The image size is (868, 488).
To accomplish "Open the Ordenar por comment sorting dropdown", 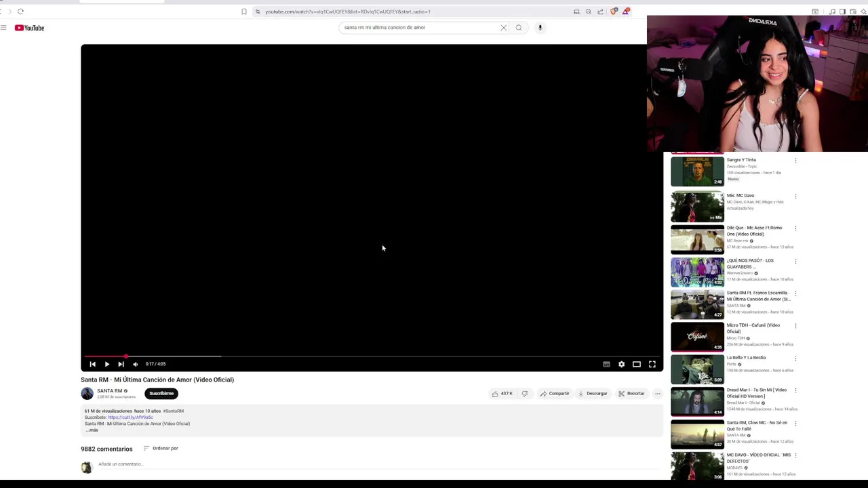I will click(161, 449).
